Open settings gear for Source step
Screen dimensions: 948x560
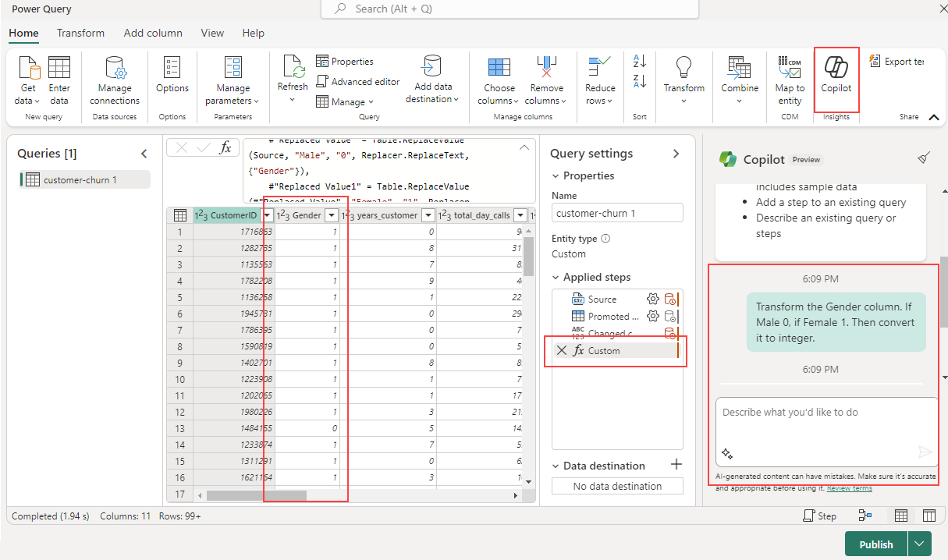[x=653, y=299]
